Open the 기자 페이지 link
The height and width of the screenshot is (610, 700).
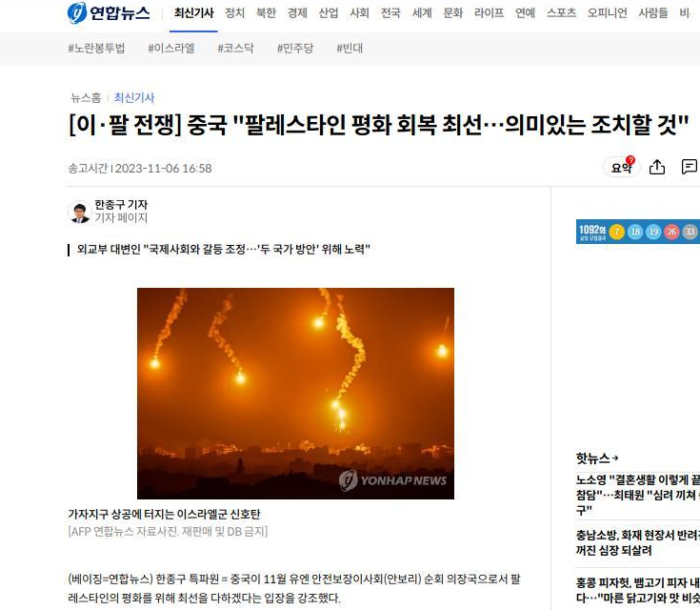click(x=121, y=217)
